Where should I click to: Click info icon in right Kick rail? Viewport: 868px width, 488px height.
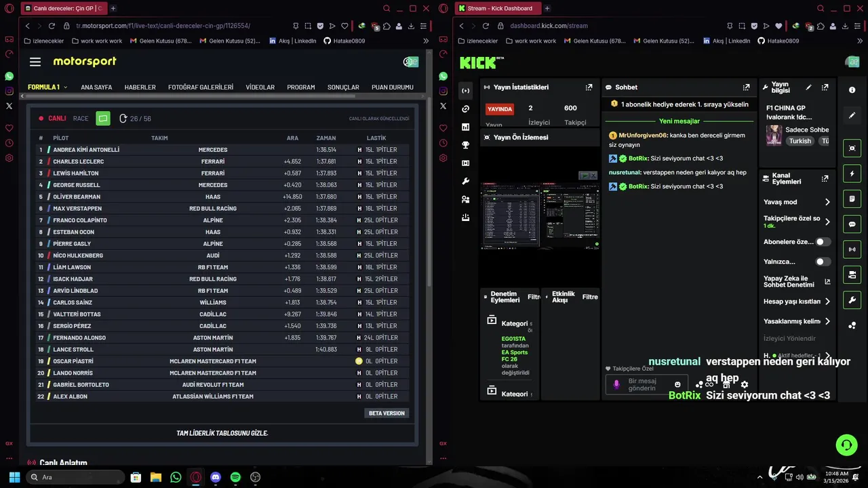(x=852, y=90)
